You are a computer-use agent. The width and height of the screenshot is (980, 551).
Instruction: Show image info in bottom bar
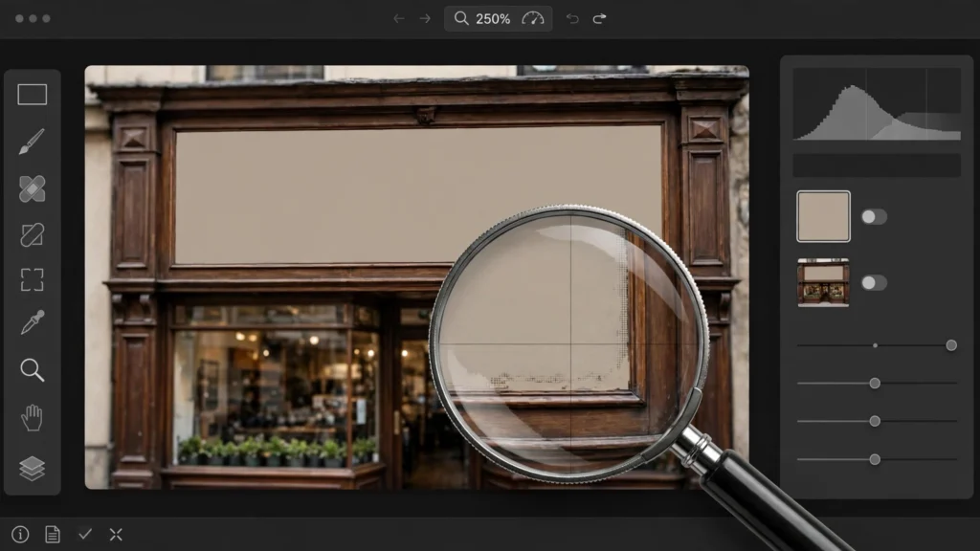pyautogui.click(x=20, y=534)
